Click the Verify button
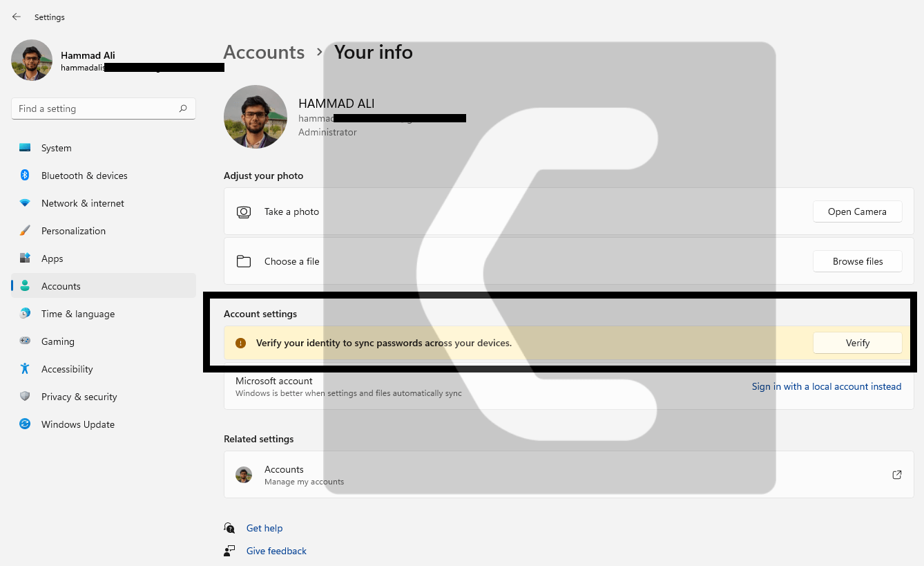The image size is (924, 566). (857, 343)
